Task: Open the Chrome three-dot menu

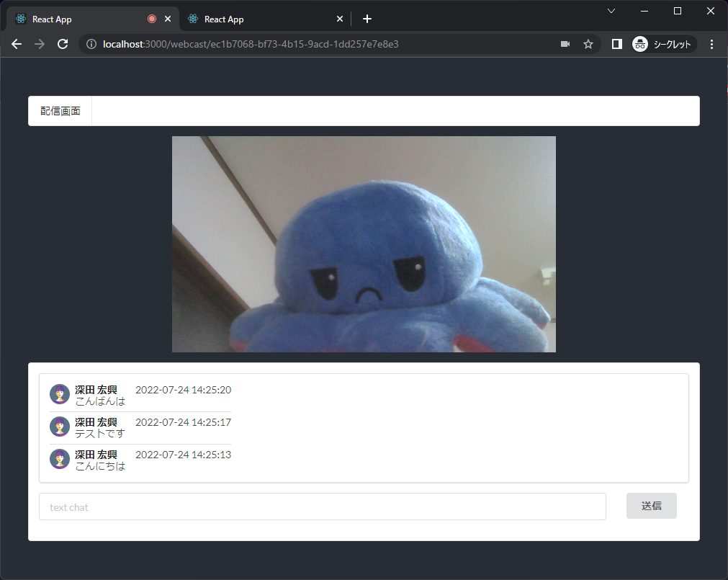Action: click(711, 44)
